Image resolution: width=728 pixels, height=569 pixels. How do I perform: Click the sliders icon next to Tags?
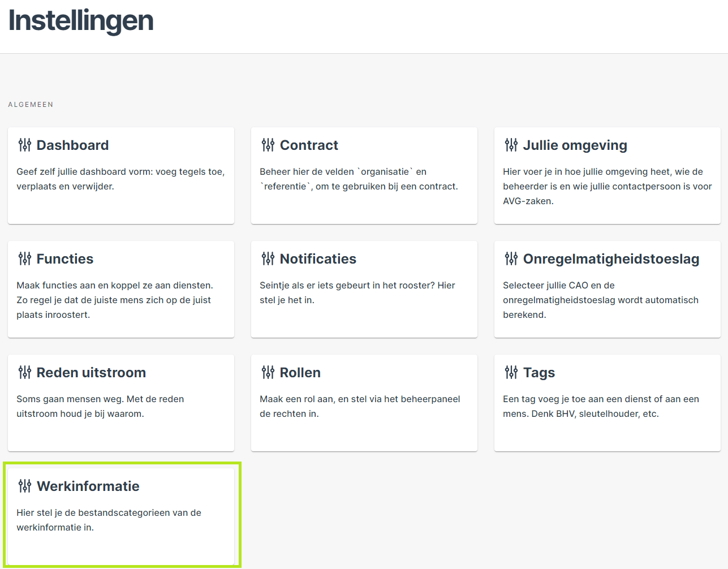click(x=511, y=373)
